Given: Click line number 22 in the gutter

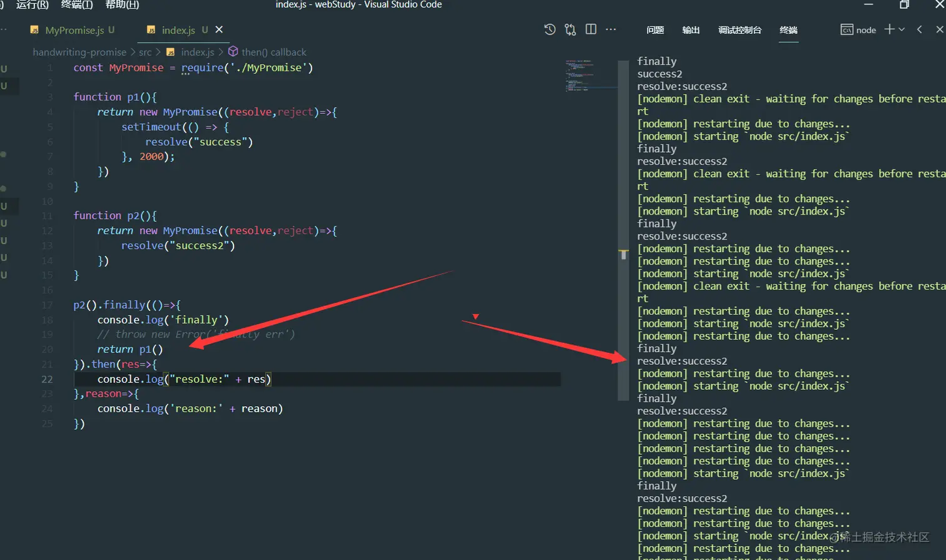Looking at the screenshot, I should pyautogui.click(x=47, y=379).
